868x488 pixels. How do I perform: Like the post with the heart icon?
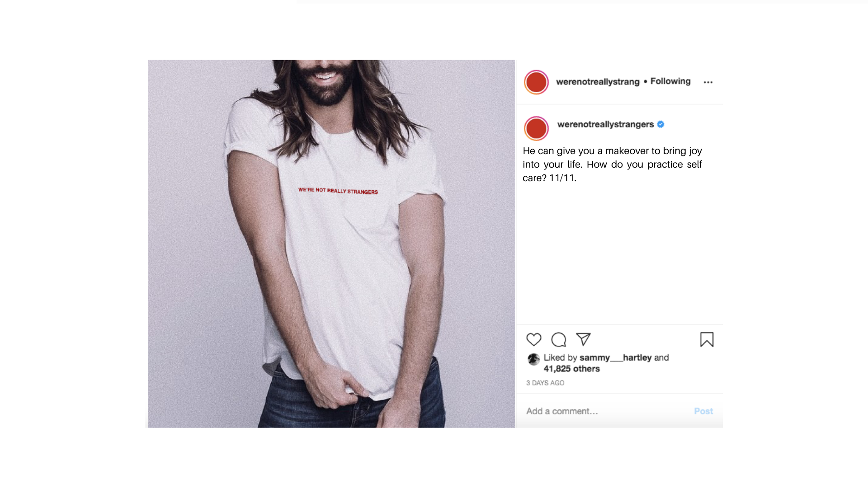click(x=533, y=339)
